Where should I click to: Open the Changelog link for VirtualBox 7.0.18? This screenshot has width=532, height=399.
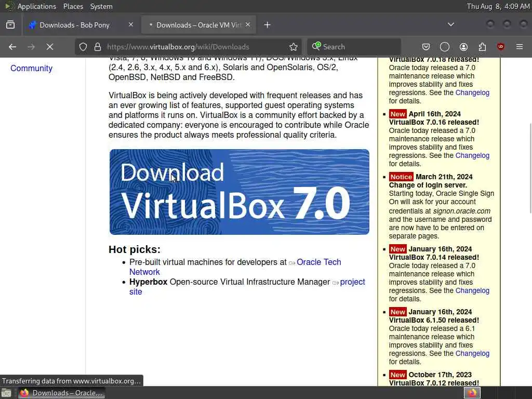(472, 92)
